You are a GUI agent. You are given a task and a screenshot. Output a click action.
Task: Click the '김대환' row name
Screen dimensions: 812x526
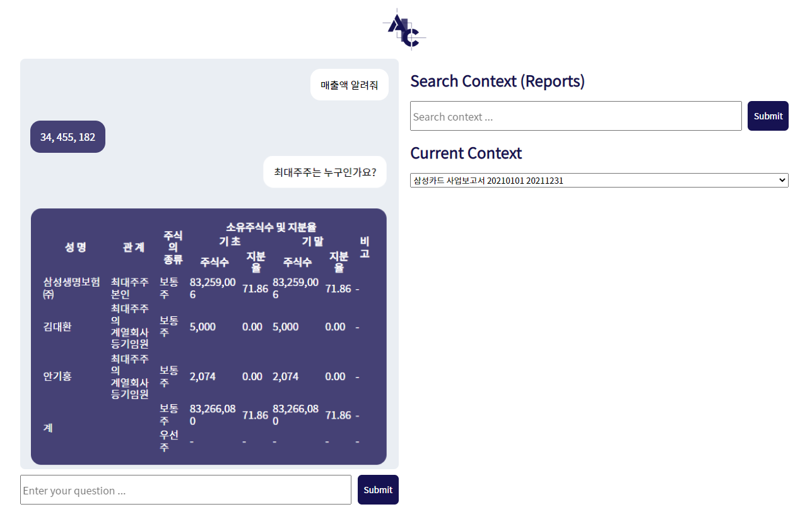[57, 326]
